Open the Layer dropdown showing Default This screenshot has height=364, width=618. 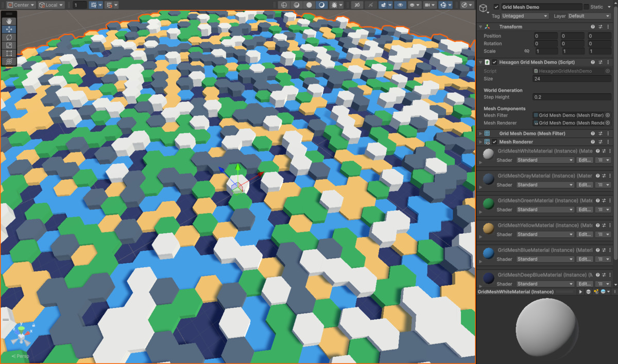(589, 16)
